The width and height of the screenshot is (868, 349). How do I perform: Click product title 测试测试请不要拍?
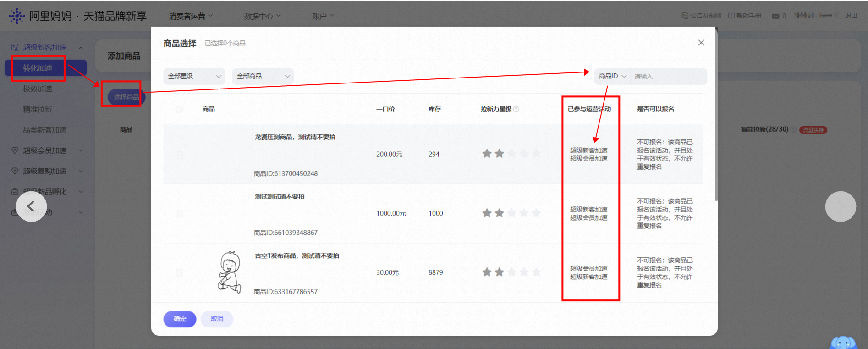pyautogui.click(x=280, y=197)
